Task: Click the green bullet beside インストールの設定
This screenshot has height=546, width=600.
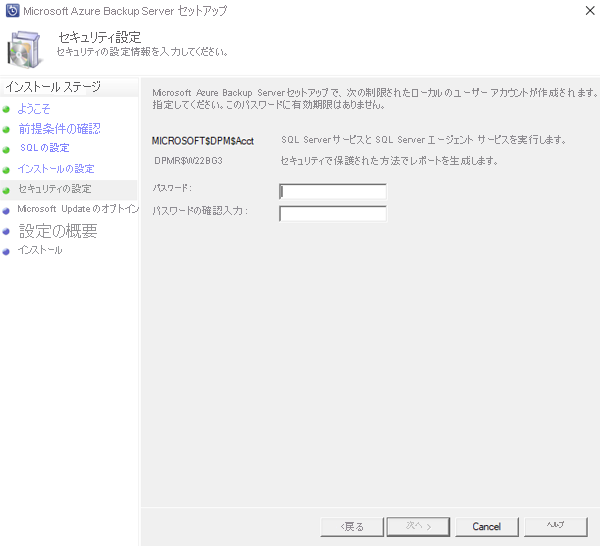Action: click(x=6, y=170)
